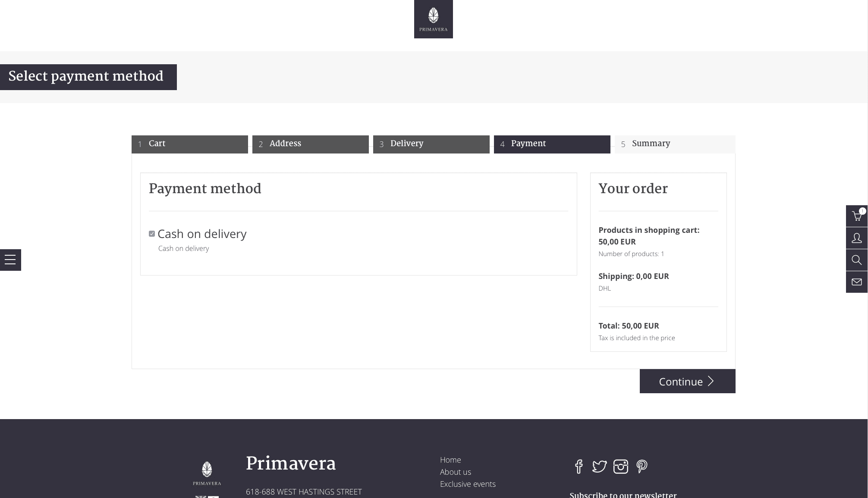Switch to the Delivery step
The height and width of the screenshot is (498, 868).
point(431,144)
